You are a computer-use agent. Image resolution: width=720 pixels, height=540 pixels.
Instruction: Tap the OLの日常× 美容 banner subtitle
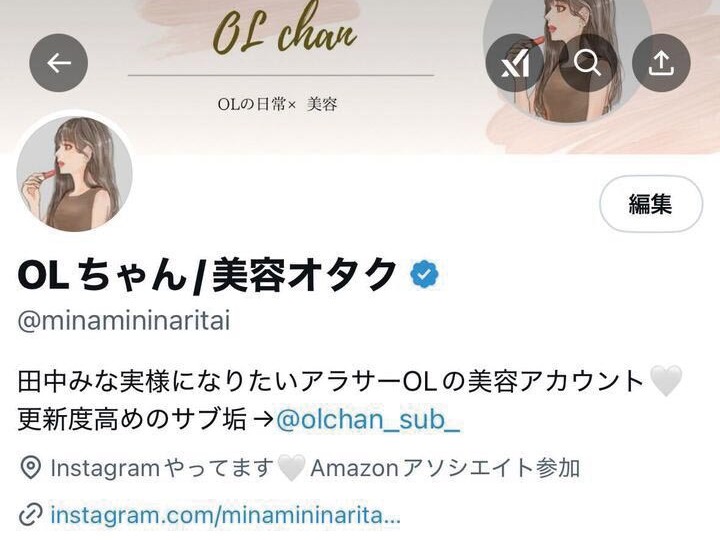(277, 104)
